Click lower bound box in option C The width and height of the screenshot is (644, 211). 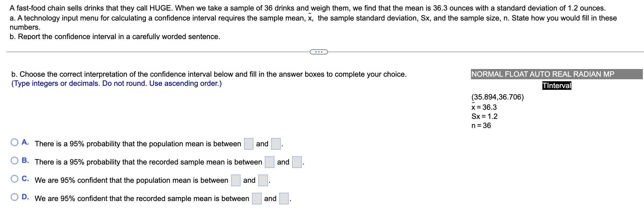[x=236, y=180]
